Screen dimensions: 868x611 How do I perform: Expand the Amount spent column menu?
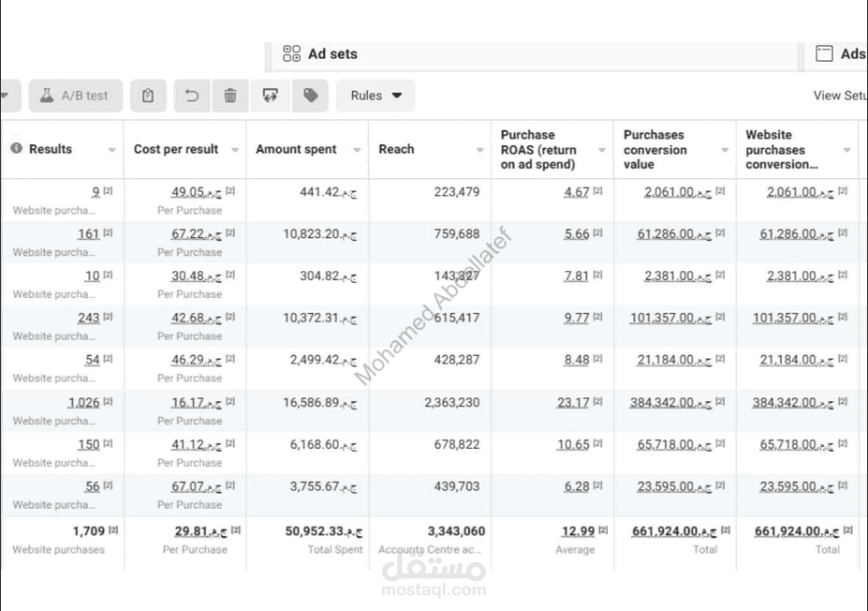357,150
